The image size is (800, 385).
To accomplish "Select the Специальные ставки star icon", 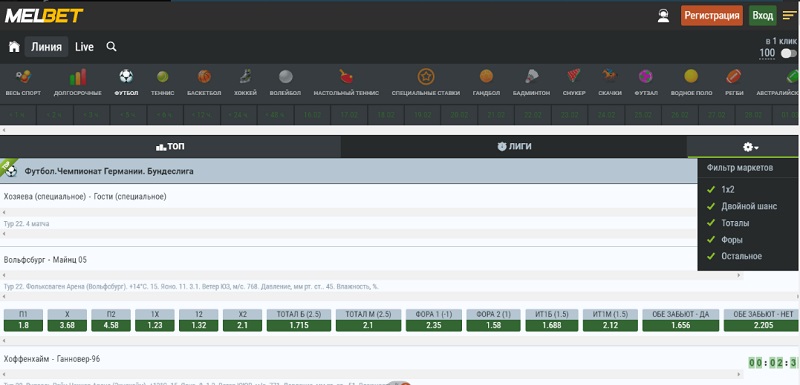I will (426, 77).
